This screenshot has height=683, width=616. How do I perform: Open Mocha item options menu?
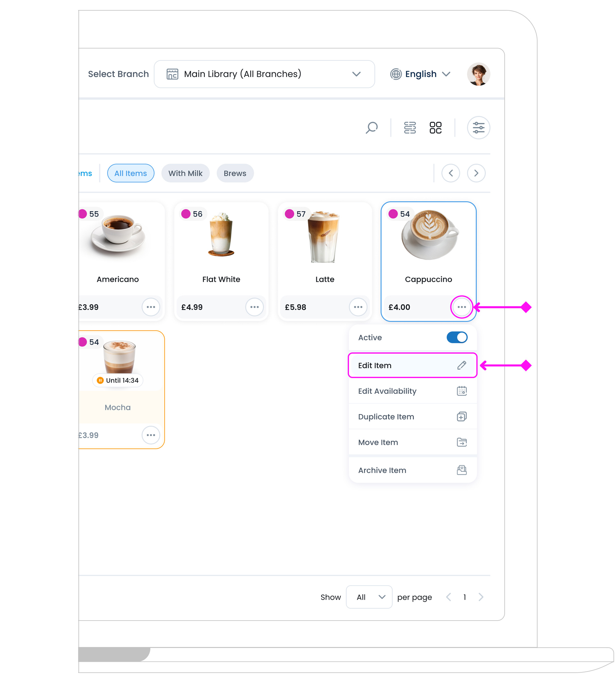click(151, 435)
